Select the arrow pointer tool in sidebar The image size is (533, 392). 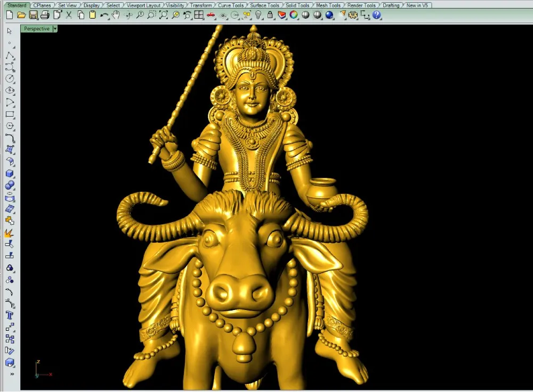click(10, 31)
